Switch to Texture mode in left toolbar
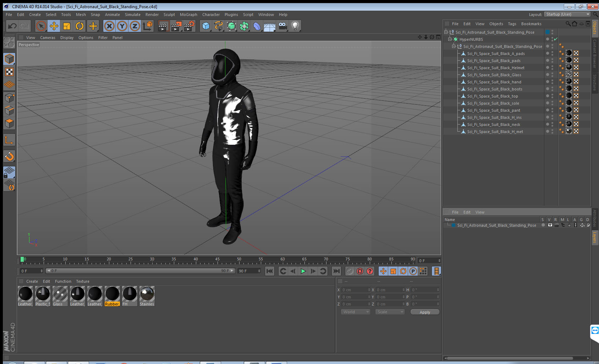The height and width of the screenshot is (364, 599). coord(9,72)
